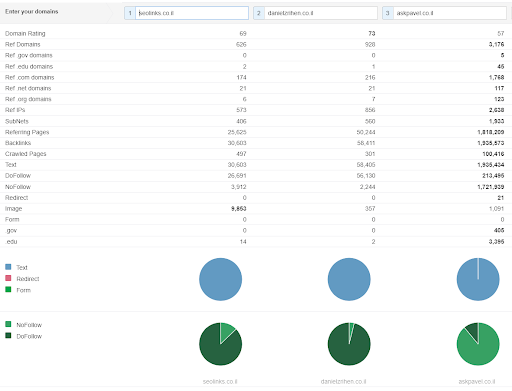The height and width of the screenshot is (391, 512).
Task: Click the NoFollow row label in table
Action: coord(18,187)
